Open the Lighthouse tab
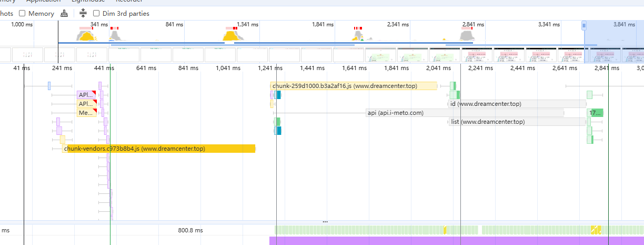 pos(88,2)
